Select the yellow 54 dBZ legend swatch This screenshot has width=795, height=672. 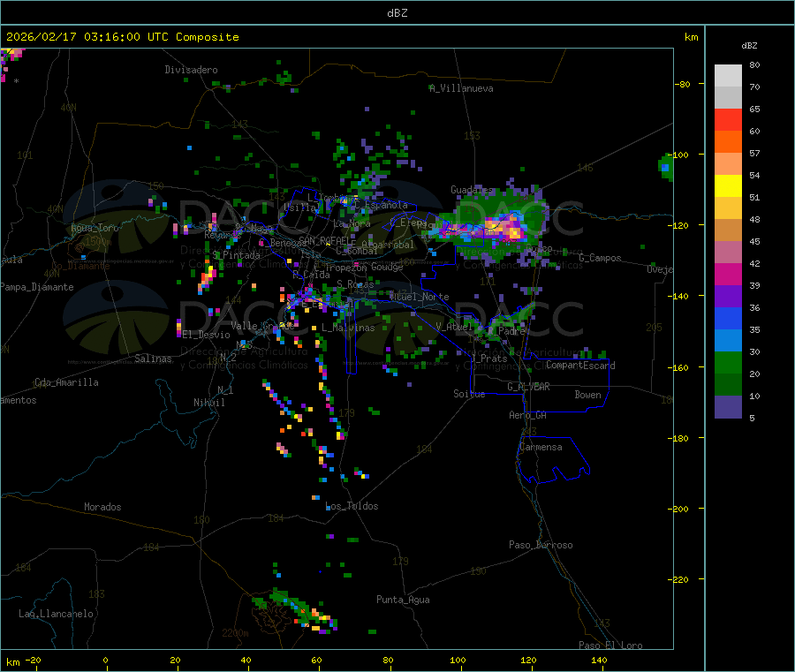pyautogui.click(x=728, y=186)
